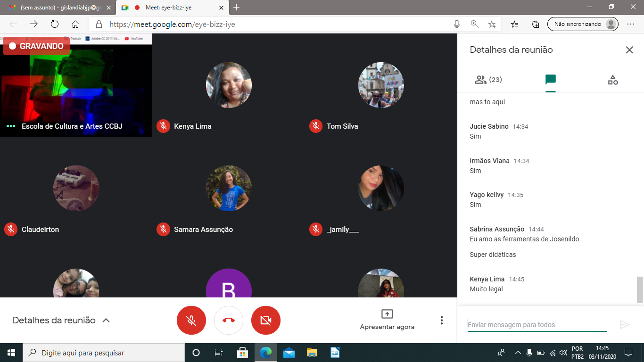644x362 pixels.
Task: Bookmark page with the star icon
Action: tap(492, 24)
